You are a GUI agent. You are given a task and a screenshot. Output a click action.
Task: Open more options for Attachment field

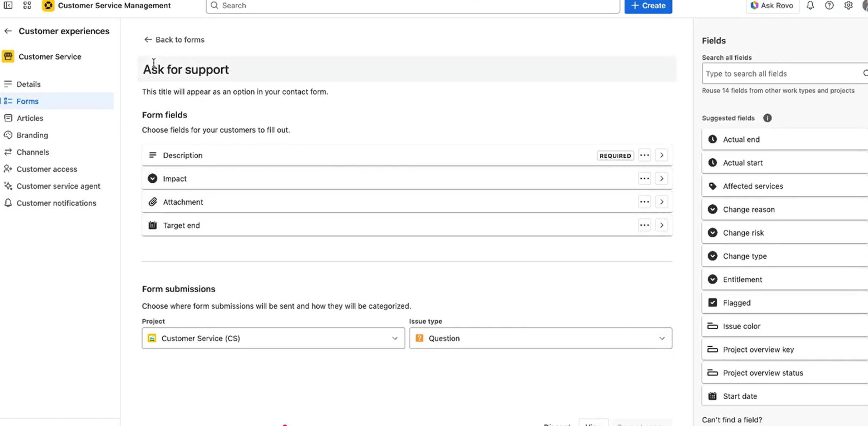point(644,202)
